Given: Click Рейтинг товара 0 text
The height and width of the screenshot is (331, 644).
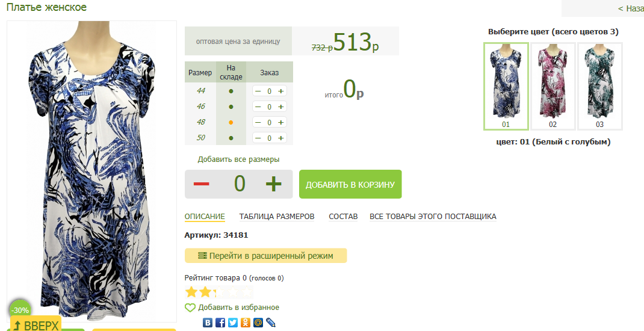Looking at the screenshot, I should (x=215, y=278).
